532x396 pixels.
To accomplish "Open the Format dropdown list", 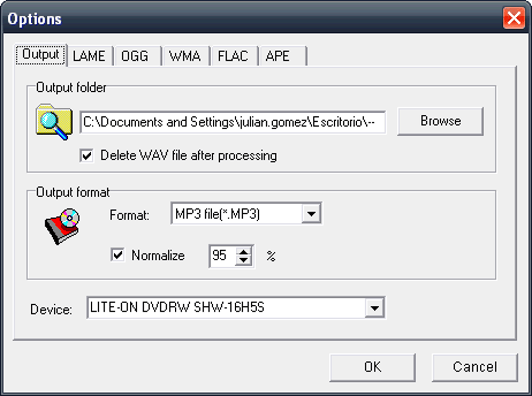I will coord(311,214).
